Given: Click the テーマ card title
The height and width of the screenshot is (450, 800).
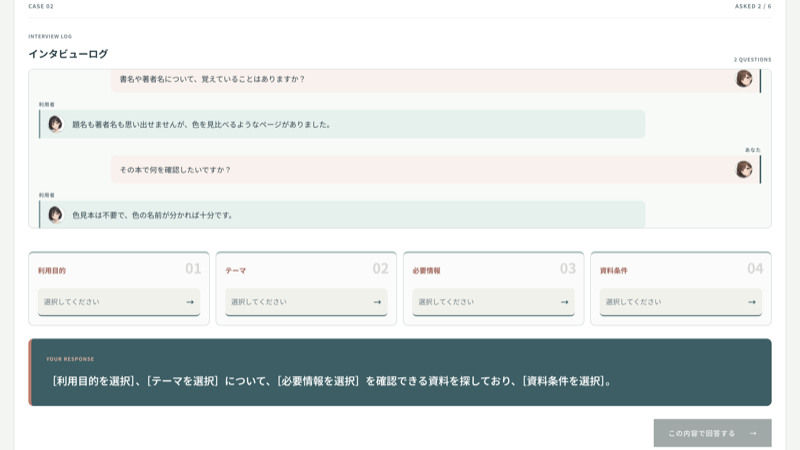Looking at the screenshot, I should (235, 271).
